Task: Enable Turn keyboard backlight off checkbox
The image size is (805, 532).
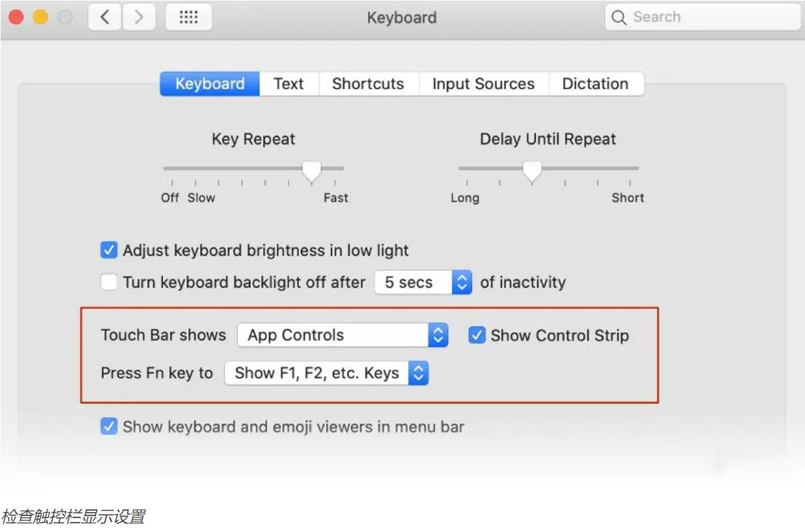Action: (x=109, y=282)
